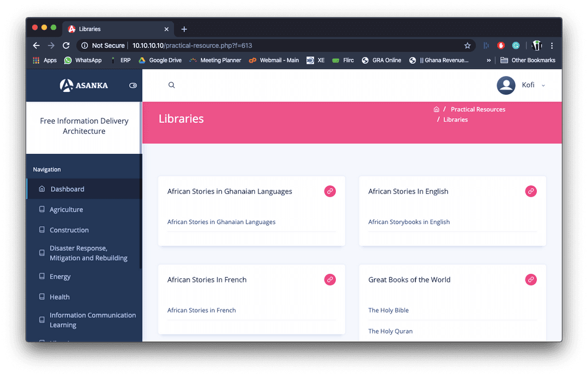This screenshot has height=376, width=588.
Task: Click the red hand extension icon
Action: [x=501, y=45]
